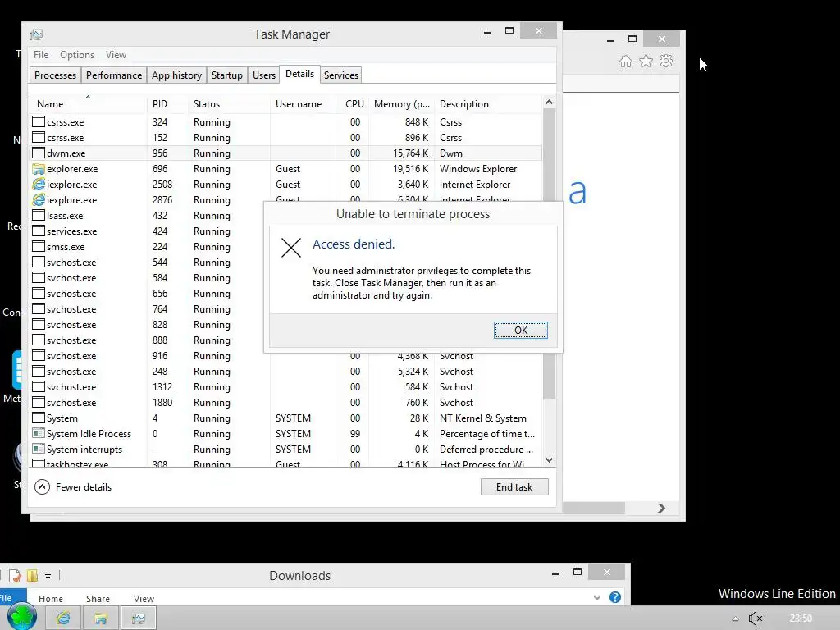
Task: Switch to the Performance tab
Action: pos(114,75)
